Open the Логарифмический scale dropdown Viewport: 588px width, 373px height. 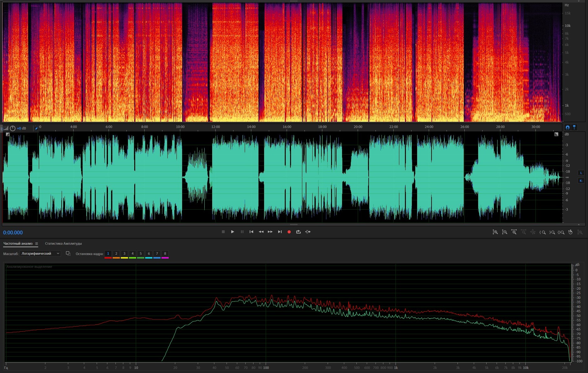pos(40,254)
